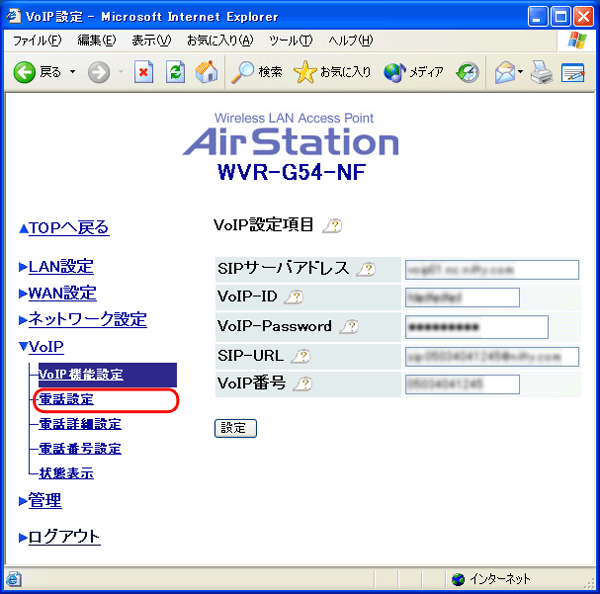Open the 電話番号設定 link

[x=80, y=449]
